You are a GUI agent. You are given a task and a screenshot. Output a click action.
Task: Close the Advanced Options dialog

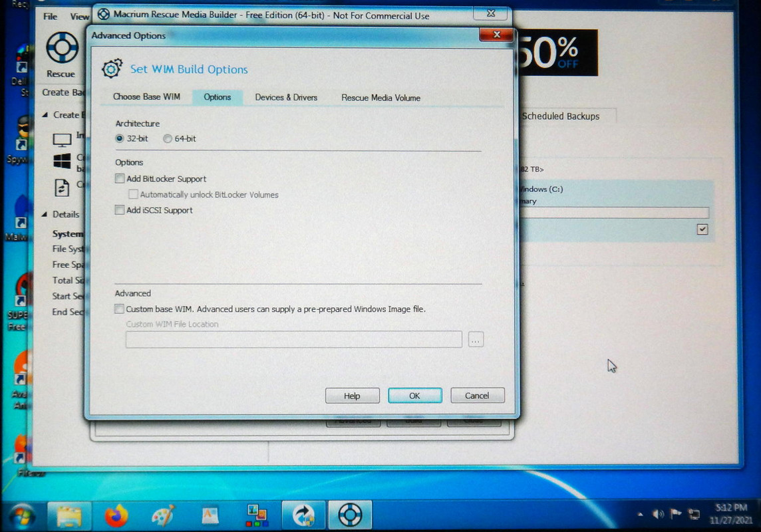coord(496,35)
